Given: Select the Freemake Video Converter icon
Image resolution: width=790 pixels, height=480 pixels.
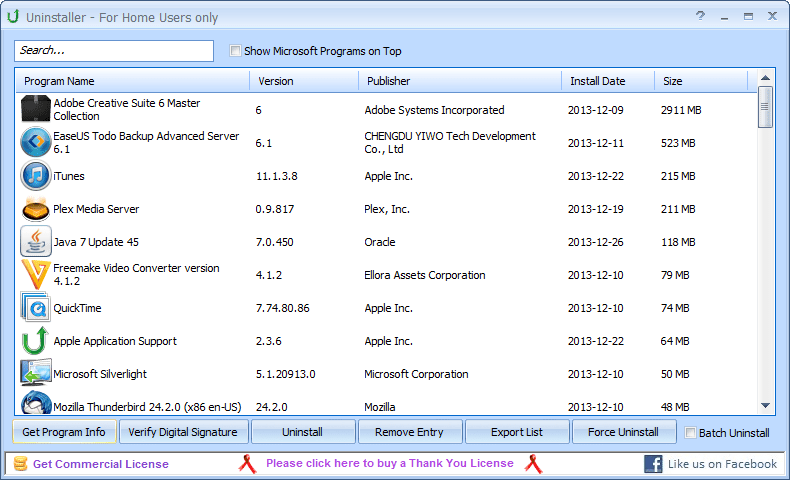Looking at the screenshot, I should pos(35,275).
